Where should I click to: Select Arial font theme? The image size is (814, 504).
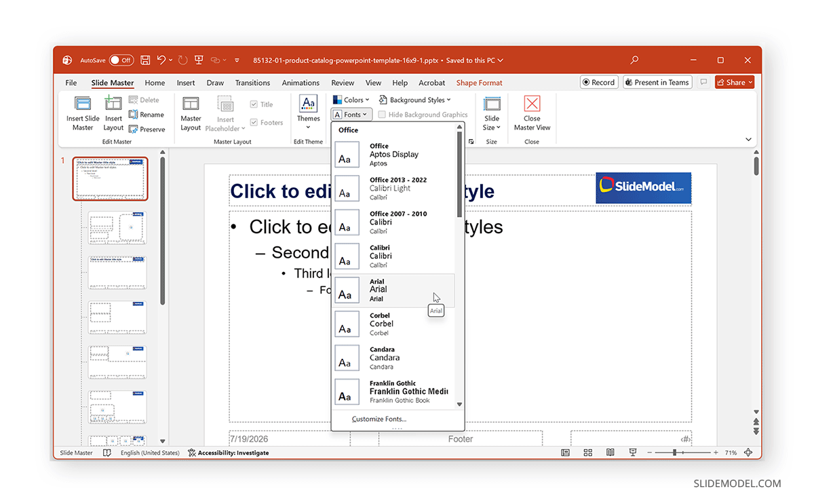(393, 290)
